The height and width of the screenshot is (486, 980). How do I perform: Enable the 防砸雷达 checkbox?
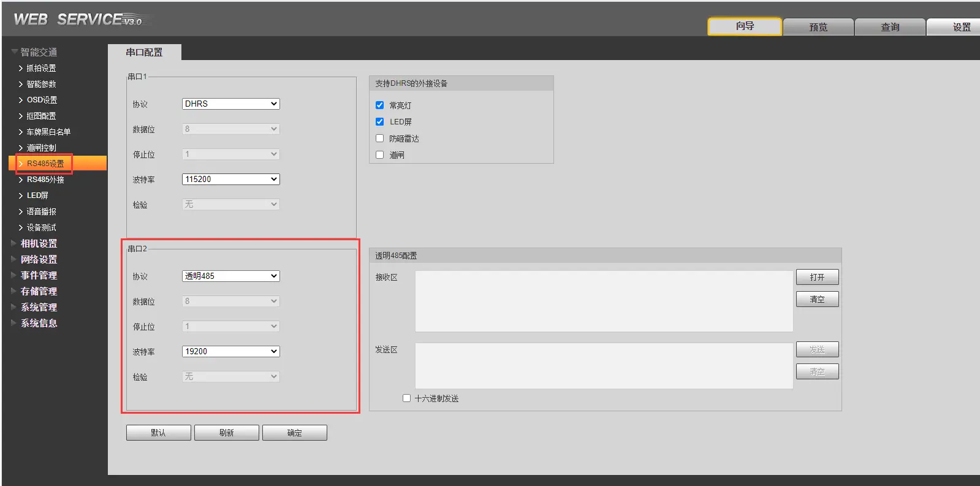pos(380,139)
